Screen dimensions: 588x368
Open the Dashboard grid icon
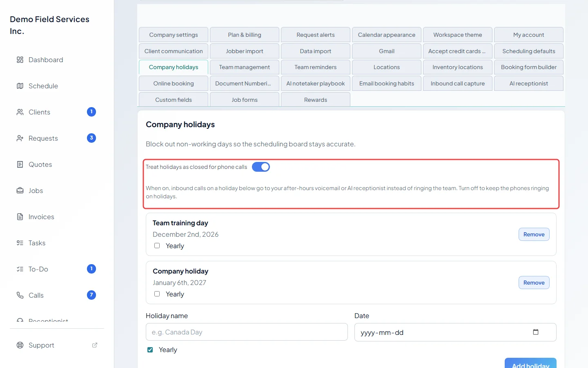pos(20,60)
